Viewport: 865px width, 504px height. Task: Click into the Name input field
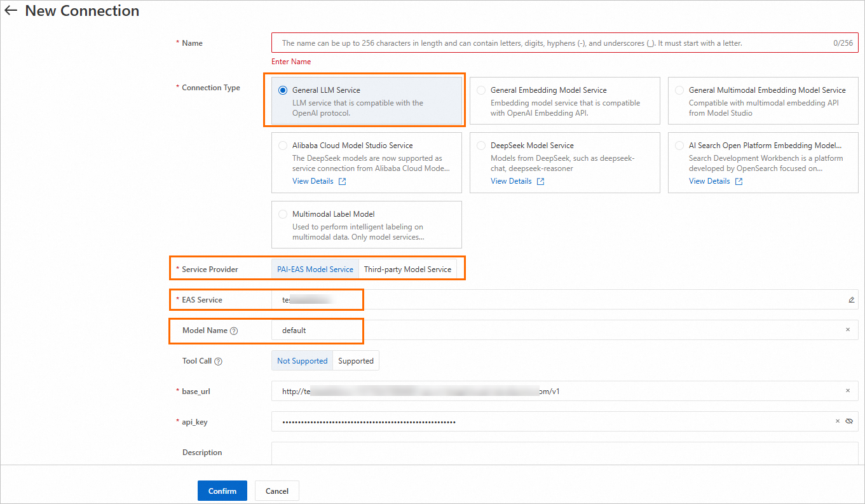pyautogui.click(x=553, y=43)
